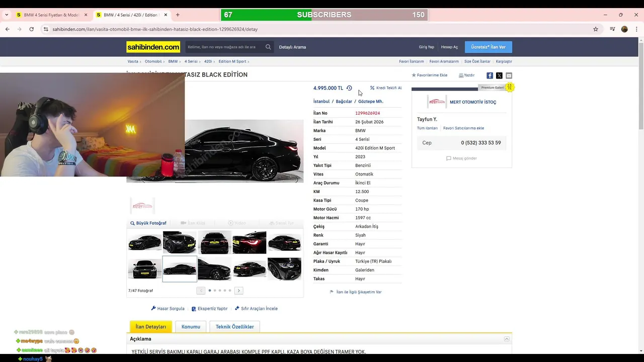Click the Mert Otomotiv store logo
The width and height of the screenshot is (644, 362).
[437, 102]
